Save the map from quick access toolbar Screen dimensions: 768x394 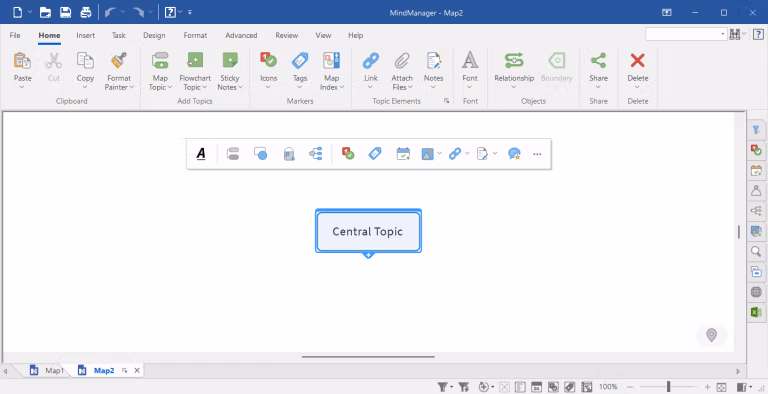coord(66,13)
